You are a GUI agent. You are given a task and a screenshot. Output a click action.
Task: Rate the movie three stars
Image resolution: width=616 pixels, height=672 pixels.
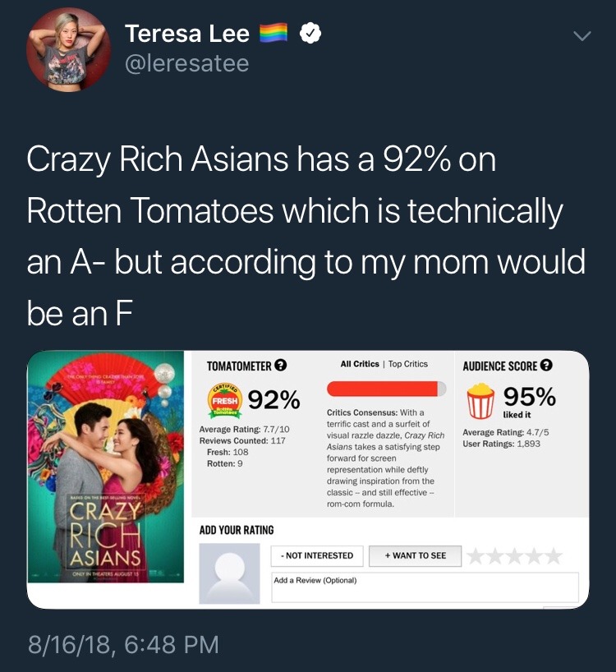[514, 556]
